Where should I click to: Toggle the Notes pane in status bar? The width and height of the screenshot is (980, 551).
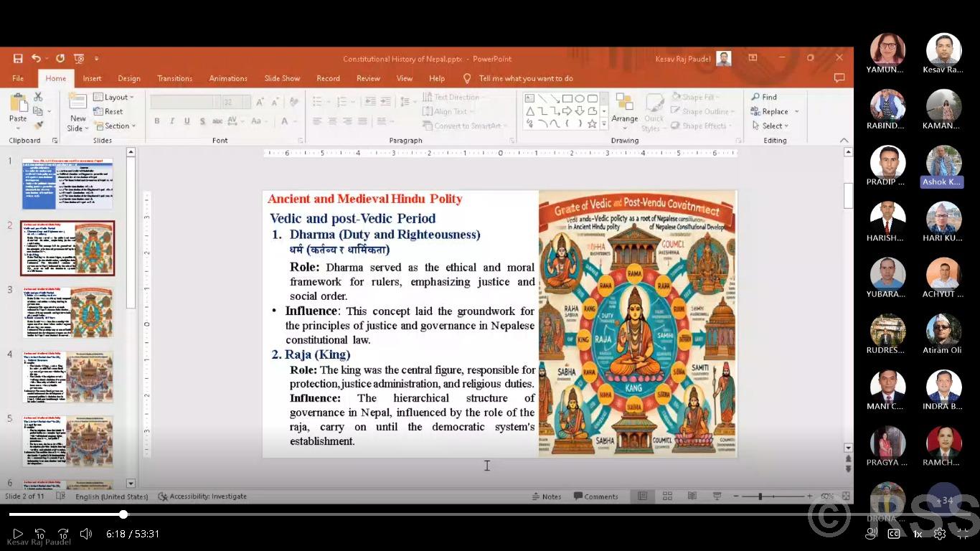click(x=547, y=496)
